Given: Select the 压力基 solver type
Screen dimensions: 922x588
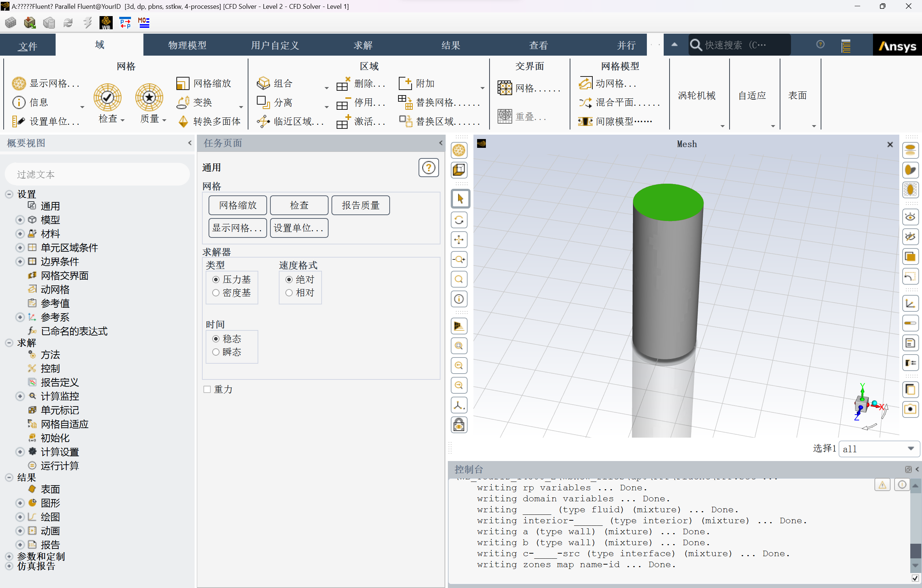Looking at the screenshot, I should 216,280.
